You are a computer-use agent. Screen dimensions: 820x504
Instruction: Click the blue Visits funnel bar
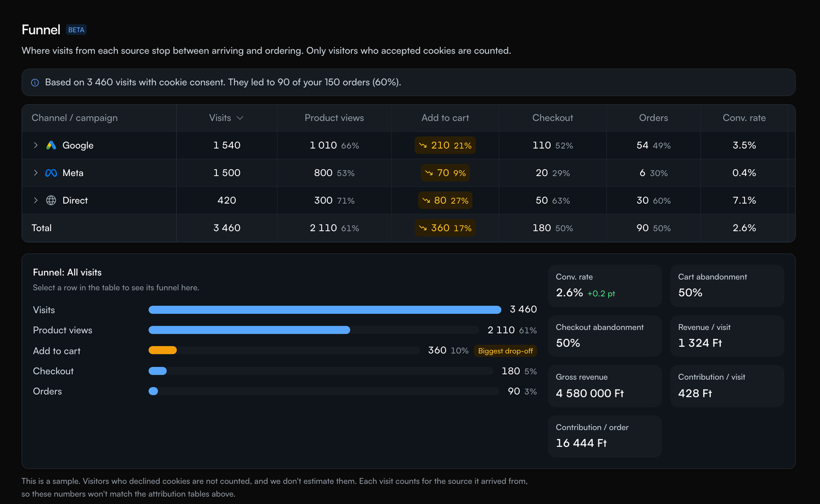coord(325,310)
